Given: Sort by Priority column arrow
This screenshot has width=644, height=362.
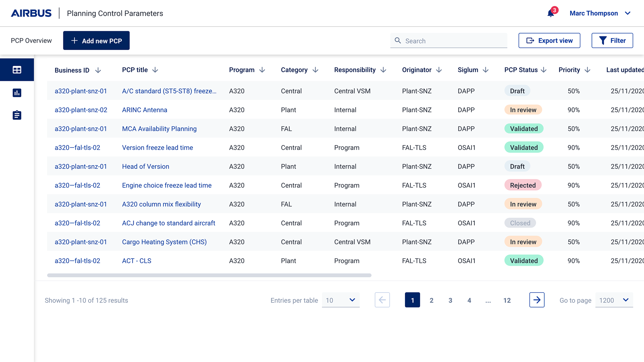Looking at the screenshot, I should coord(587,70).
